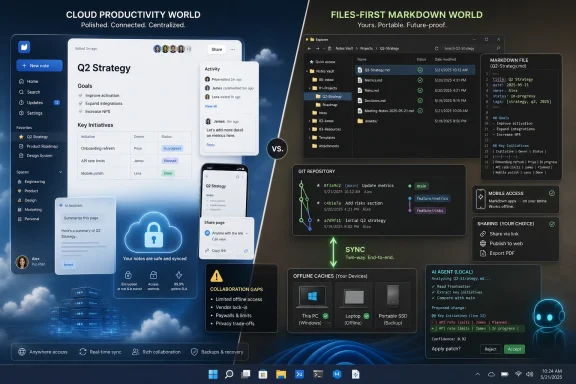Click the sync check beside Risks.md
The image size is (576, 384).
pos(420,90)
